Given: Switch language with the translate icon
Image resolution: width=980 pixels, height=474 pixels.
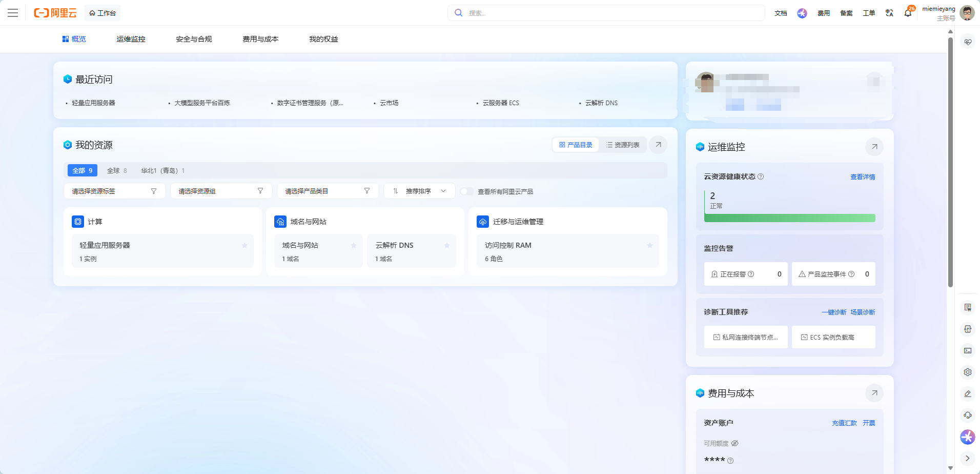Looking at the screenshot, I should click(889, 13).
